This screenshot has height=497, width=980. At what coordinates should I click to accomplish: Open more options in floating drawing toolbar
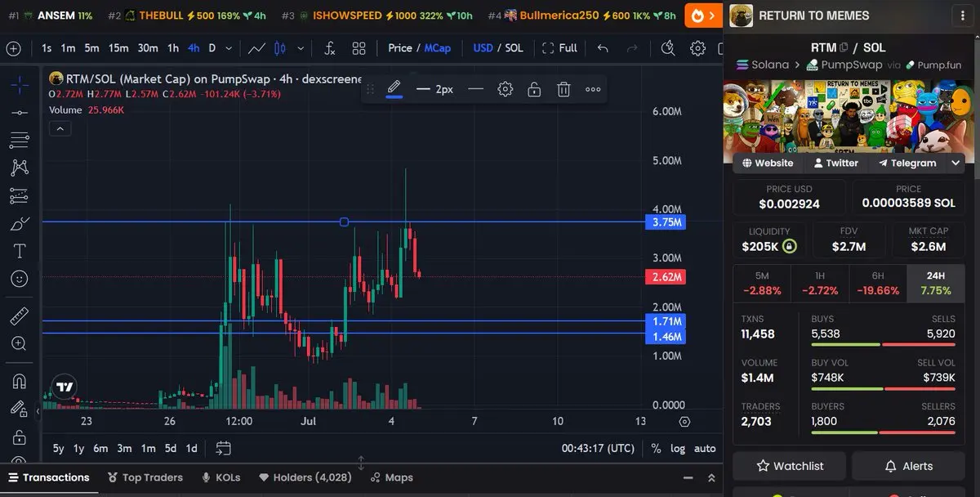[x=593, y=89]
